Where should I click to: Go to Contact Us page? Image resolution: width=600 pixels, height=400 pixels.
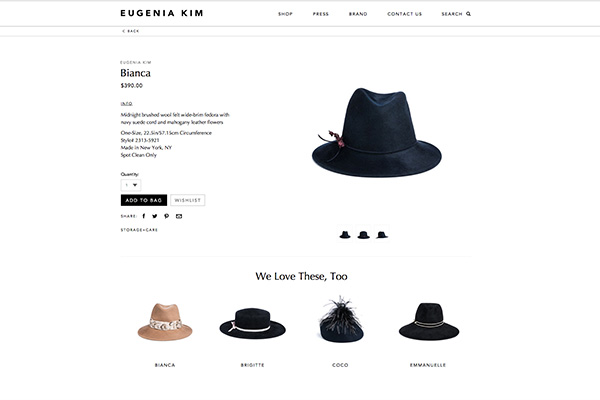pyautogui.click(x=404, y=14)
